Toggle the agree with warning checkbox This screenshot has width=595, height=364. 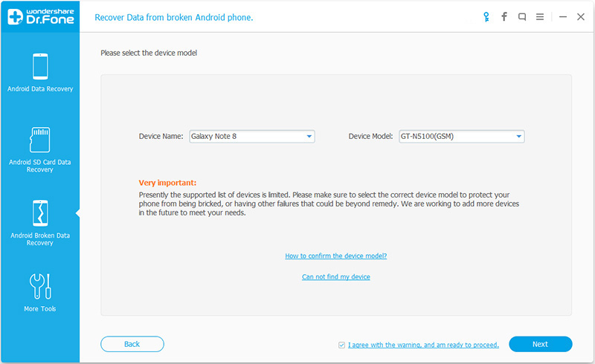pos(341,345)
